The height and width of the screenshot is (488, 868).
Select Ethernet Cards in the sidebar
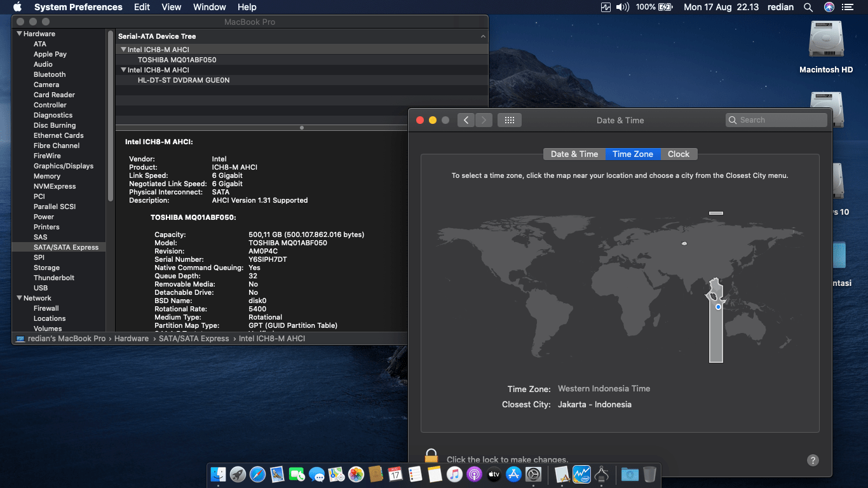[x=58, y=135]
